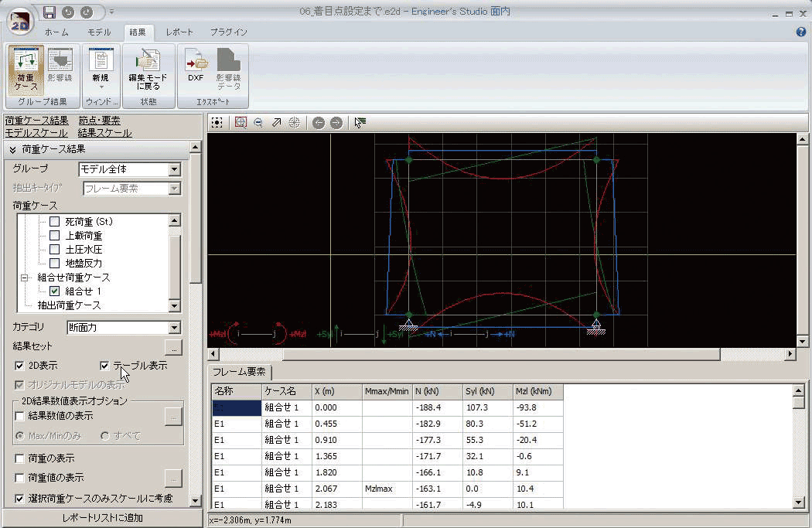This screenshot has height=528, width=812.
Task: Uncheck the 組合せ 1 load case
Action: click(54, 291)
